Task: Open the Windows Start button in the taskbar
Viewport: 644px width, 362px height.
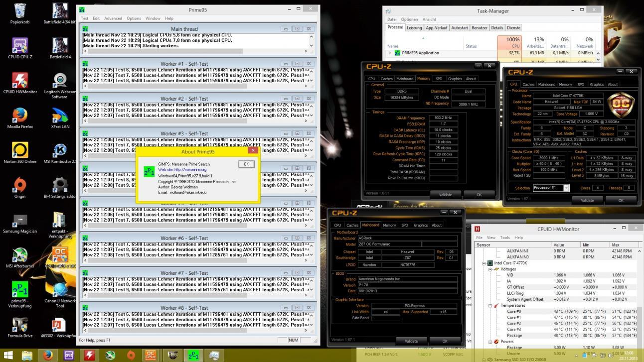Action: coord(8,355)
